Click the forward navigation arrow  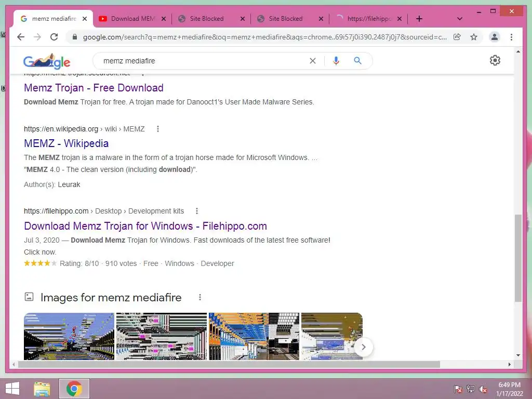click(x=37, y=37)
